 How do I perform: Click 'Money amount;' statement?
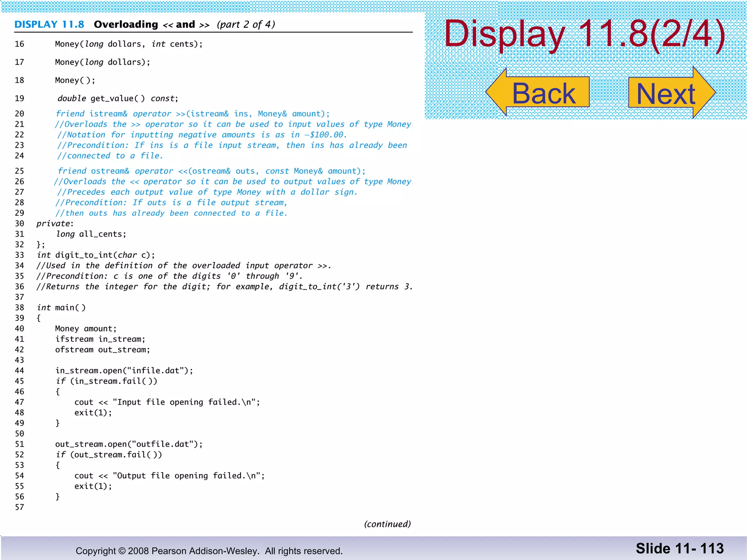click(86, 328)
